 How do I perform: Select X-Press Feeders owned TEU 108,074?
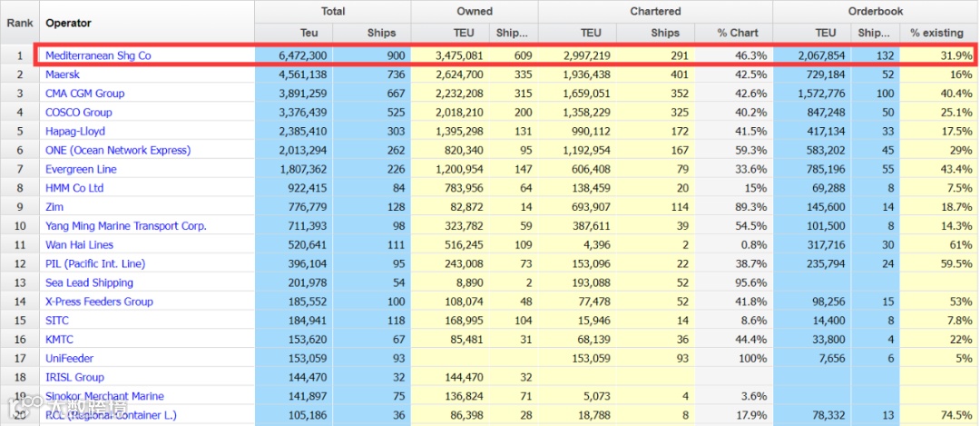[x=462, y=302]
